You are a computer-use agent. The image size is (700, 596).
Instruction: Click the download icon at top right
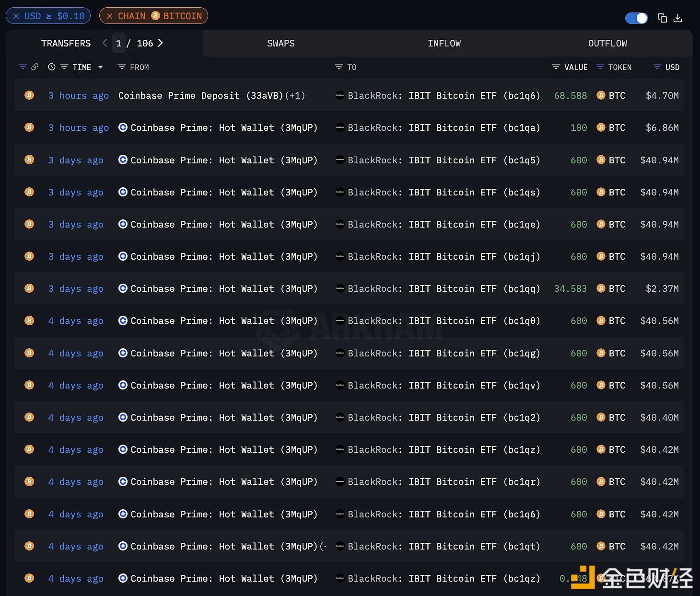click(x=677, y=18)
